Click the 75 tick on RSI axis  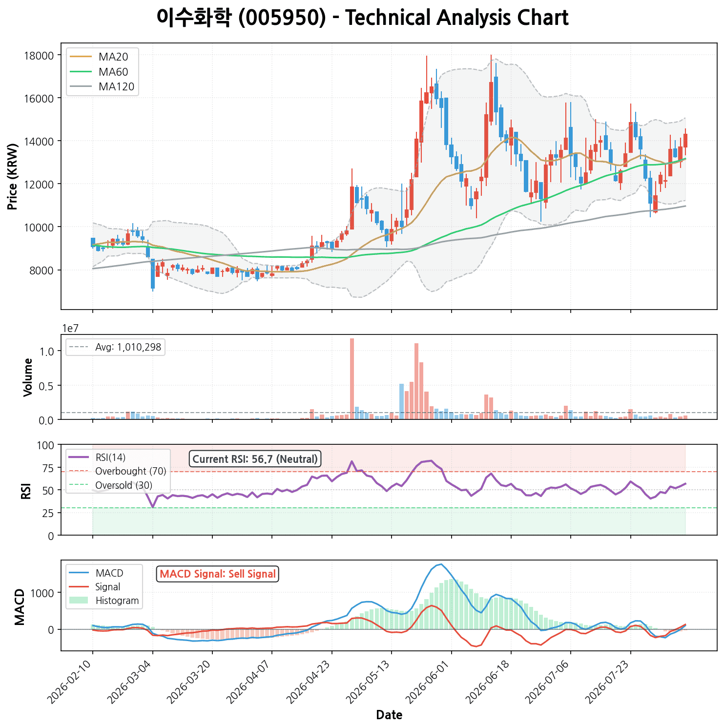(48, 468)
